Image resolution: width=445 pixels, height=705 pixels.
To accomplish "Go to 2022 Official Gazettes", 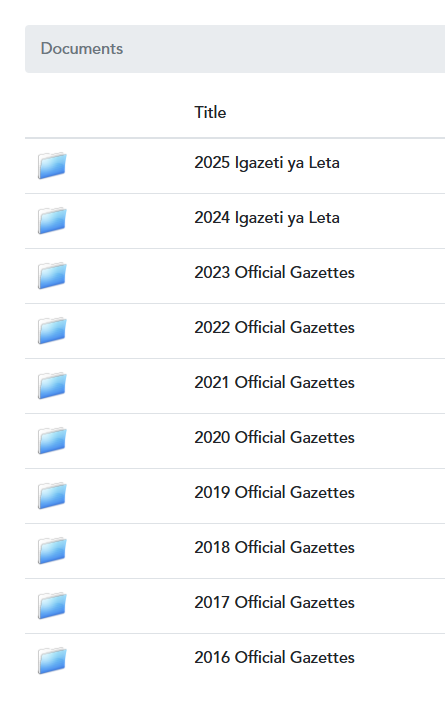I will point(274,327).
